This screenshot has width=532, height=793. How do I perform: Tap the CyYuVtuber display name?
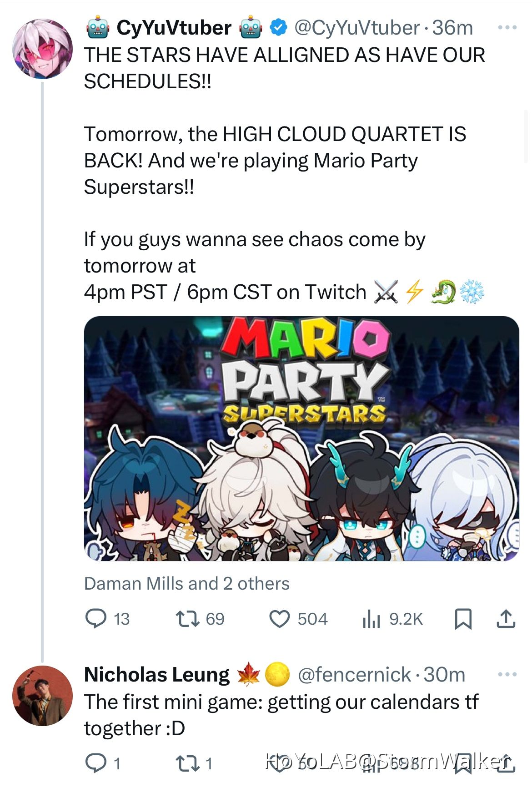tap(174, 28)
